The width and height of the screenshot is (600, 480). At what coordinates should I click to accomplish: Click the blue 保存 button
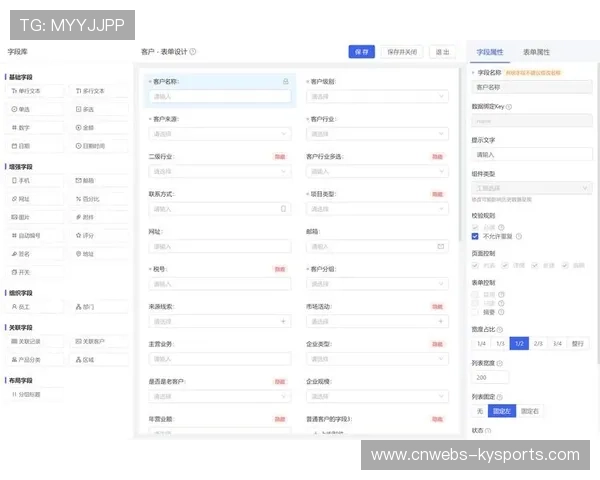point(361,52)
